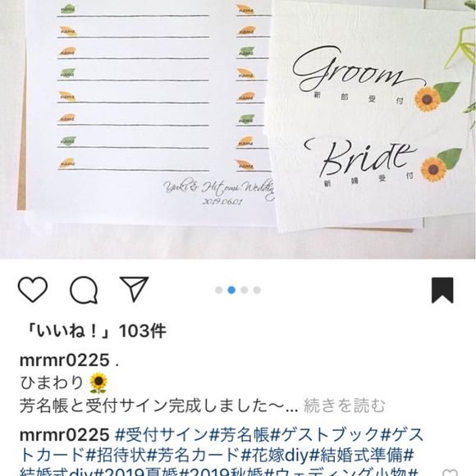Open hashtag #花嫁diy
Screen dimensions: 476x476
click(x=274, y=455)
